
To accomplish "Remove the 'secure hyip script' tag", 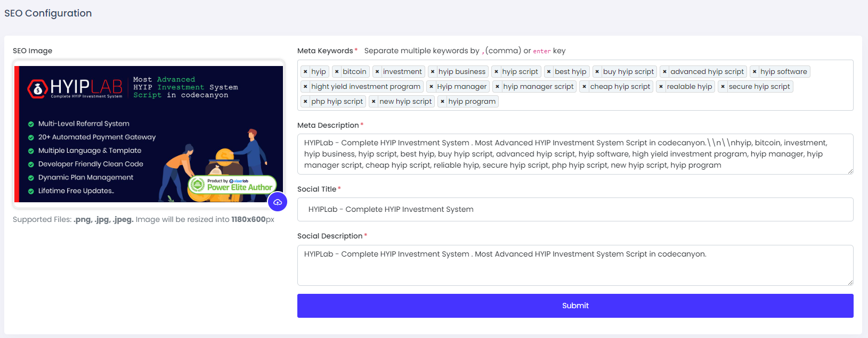I will click(x=723, y=87).
